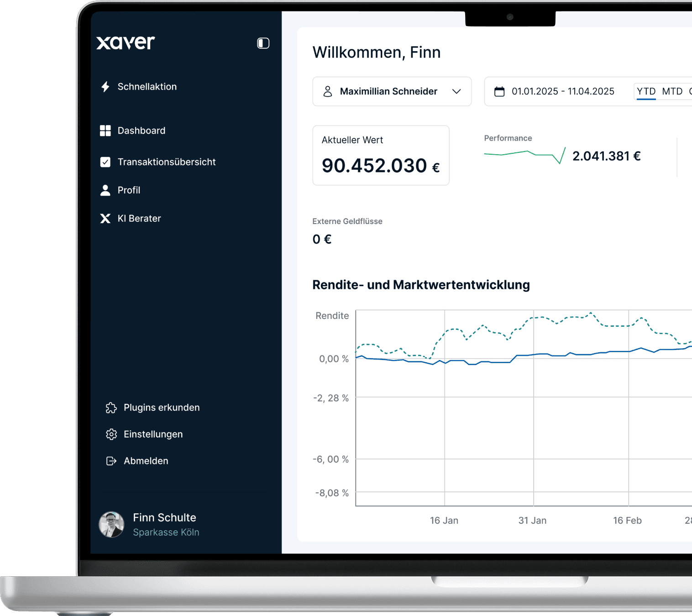Click the calendar icon in date range

pyautogui.click(x=500, y=92)
